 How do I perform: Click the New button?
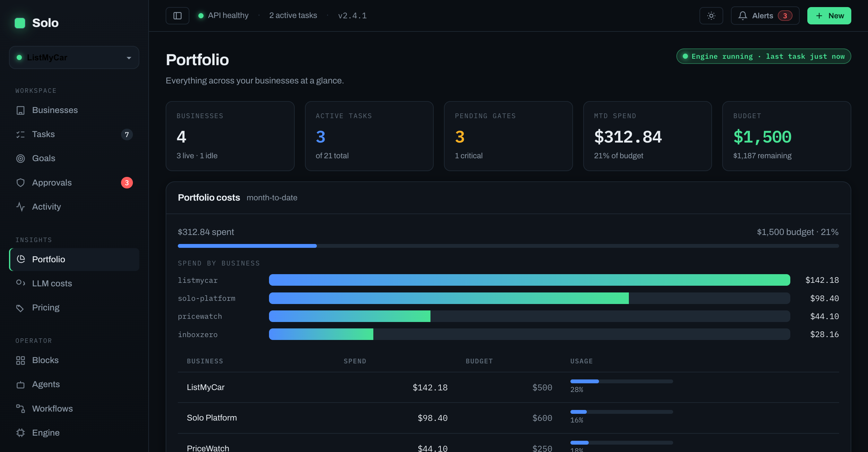[x=829, y=15]
